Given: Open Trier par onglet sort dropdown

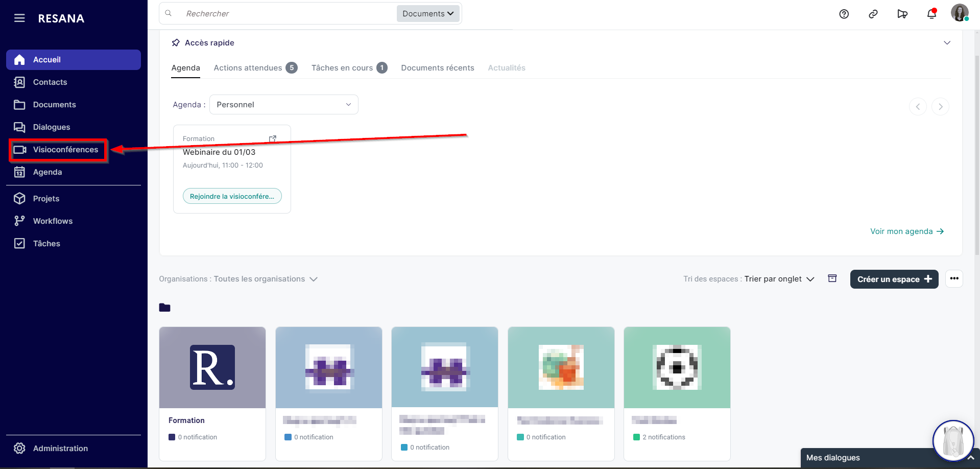Looking at the screenshot, I should [x=779, y=279].
